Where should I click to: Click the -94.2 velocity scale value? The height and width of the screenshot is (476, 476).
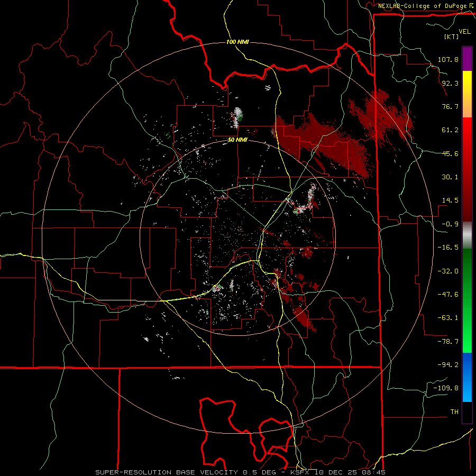click(448, 364)
